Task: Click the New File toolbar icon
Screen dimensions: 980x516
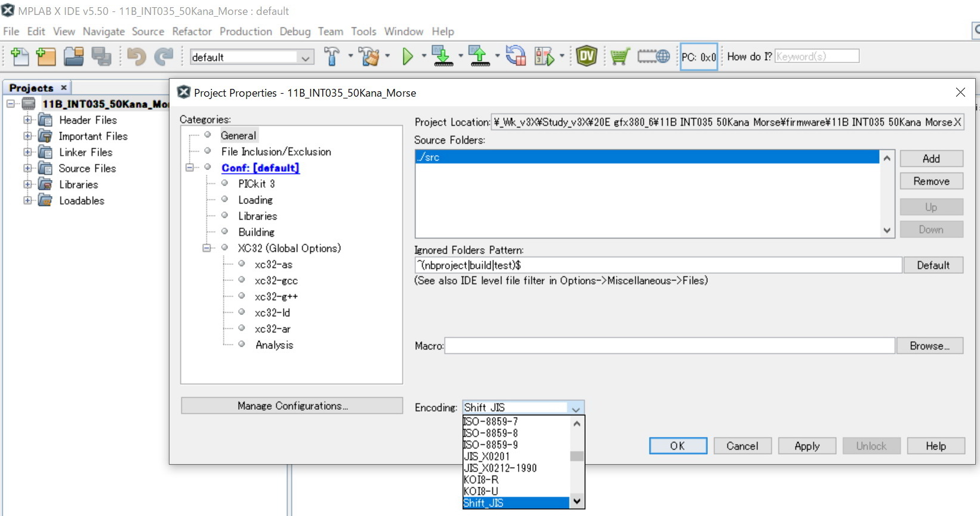Action: [20, 57]
